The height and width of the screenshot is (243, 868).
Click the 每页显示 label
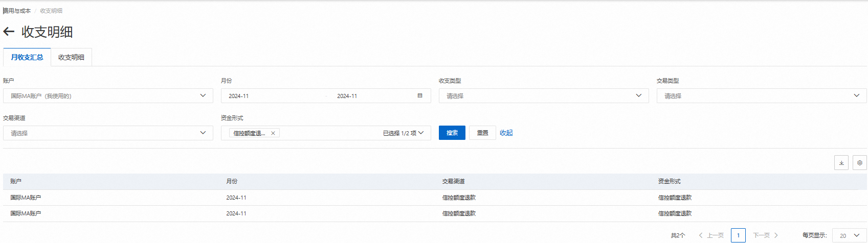pyautogui.click(x=815, y=235)
